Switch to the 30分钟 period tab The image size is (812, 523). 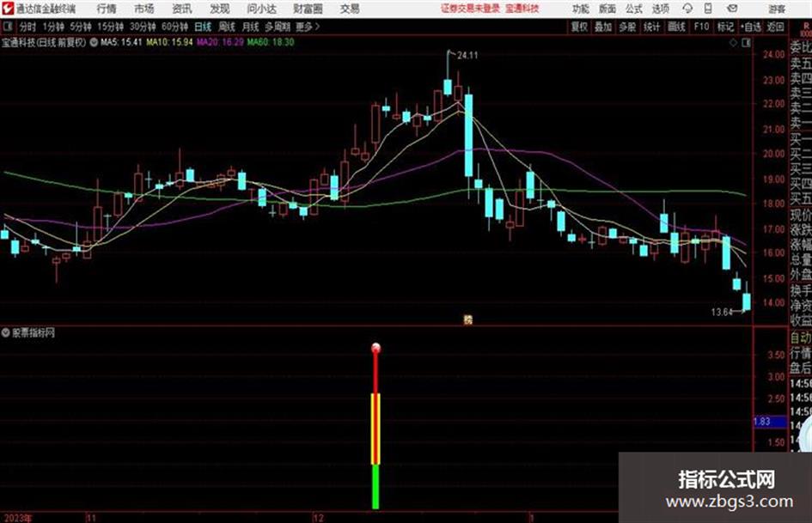coord(143,27)
